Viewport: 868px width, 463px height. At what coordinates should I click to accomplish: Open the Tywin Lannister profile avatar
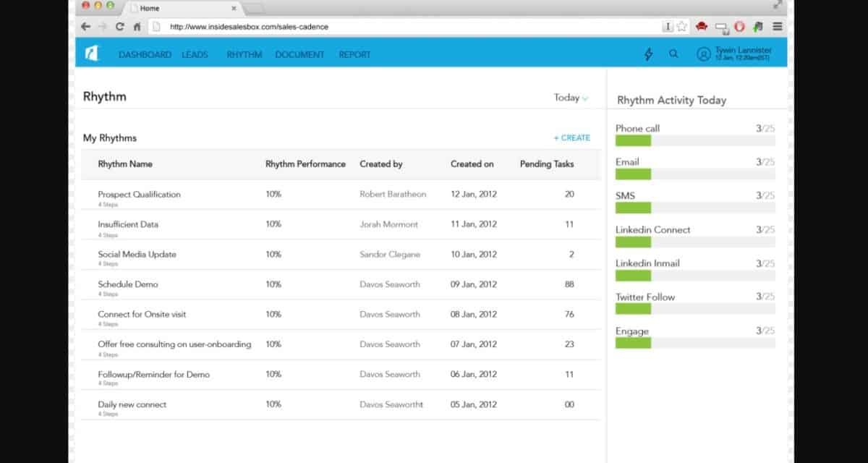pyautogui.click(x=703, y=54)
